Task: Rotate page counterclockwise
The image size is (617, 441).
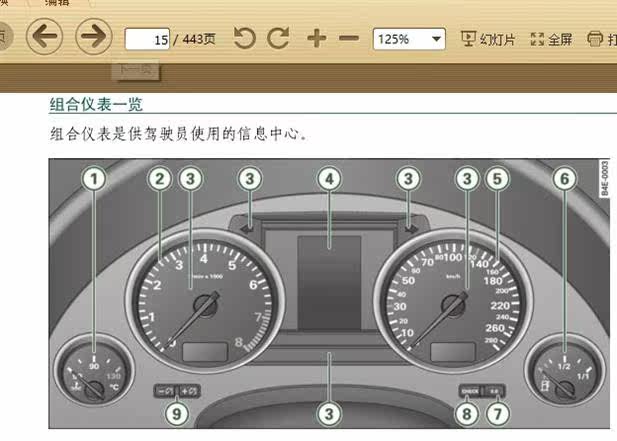Action: tap(244, 38)
